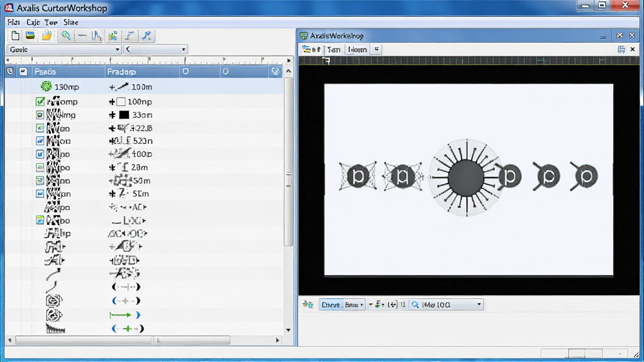Open the Tee menu
Screen dimensions: 644x362
coord(51,22)
